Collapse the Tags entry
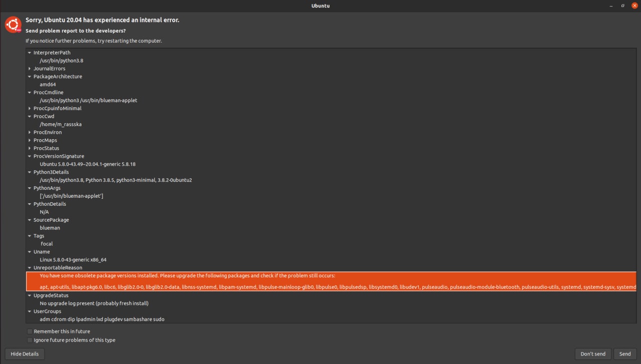 click(x=30, y=236)
